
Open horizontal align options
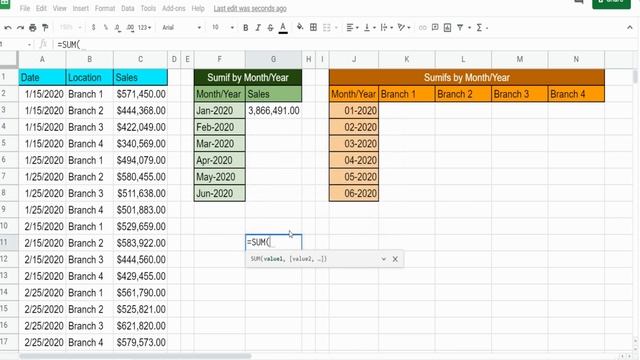pyautogui.click(x=352, y=27)
